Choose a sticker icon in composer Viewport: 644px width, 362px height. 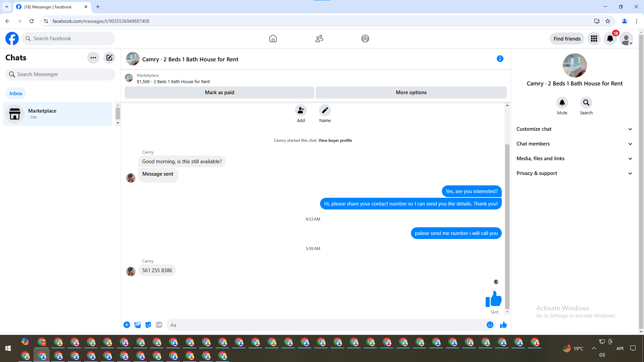tap(148, 325)
